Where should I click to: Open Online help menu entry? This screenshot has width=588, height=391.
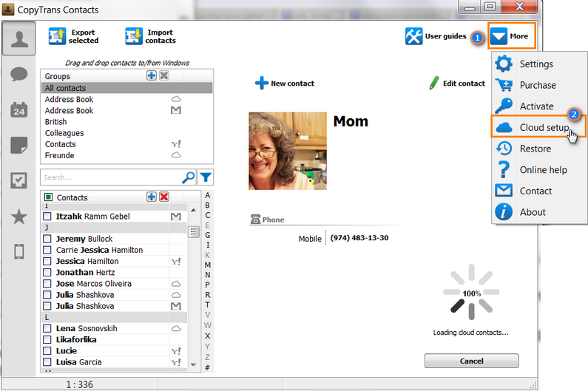click(x=539, y=170)
